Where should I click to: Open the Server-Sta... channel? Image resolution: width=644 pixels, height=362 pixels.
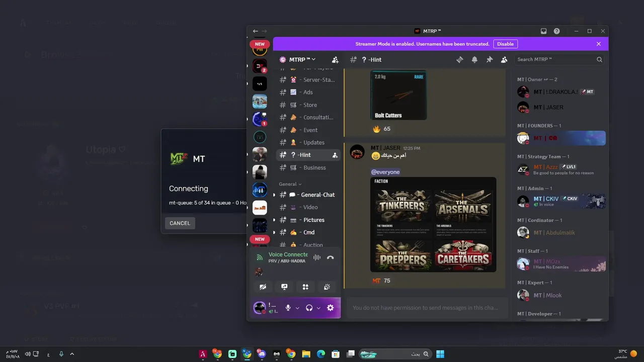point(308,79)
